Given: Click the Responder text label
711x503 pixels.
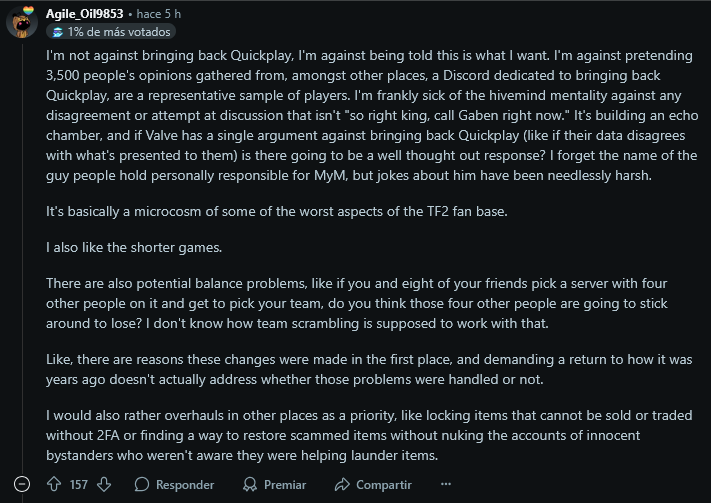Looking at the screenshot, I should [x=185, y=485].
